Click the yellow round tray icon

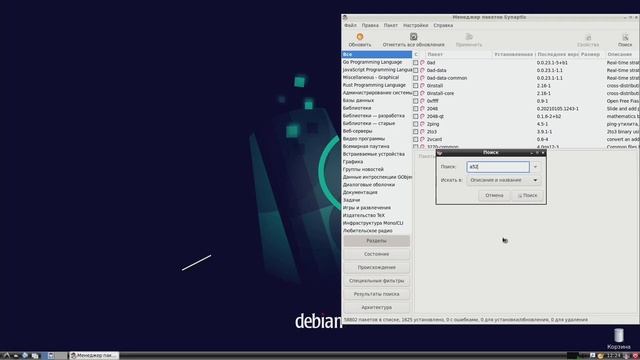tap(600, 356)
